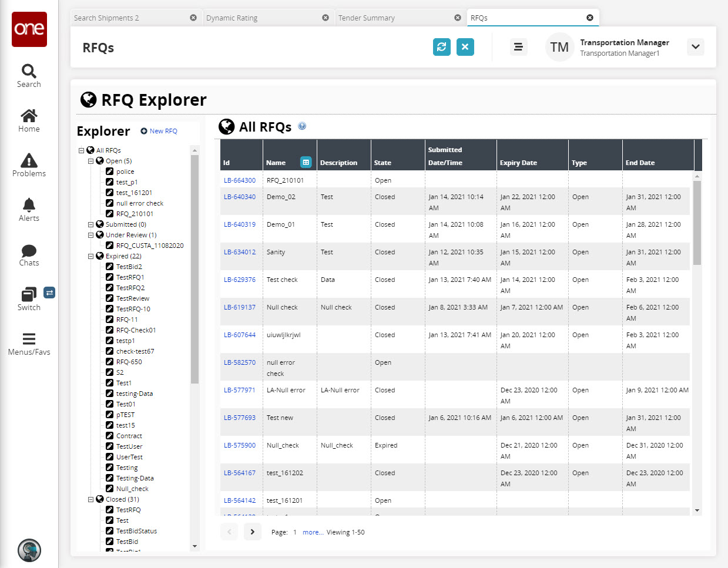Image resolution: width=728 pixels, height=568 pixels.
Task: Switch to the Tender Summary tab
Action: 367,18
